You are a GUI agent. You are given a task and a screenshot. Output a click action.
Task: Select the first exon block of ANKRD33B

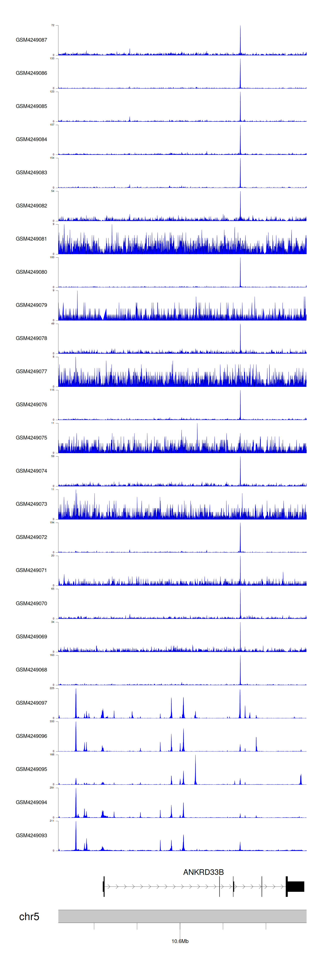(104, 886)
